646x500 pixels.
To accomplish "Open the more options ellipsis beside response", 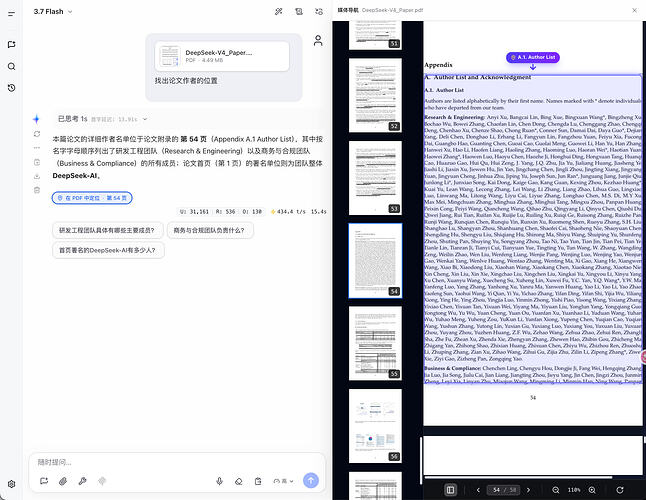I will pos(37,147).
